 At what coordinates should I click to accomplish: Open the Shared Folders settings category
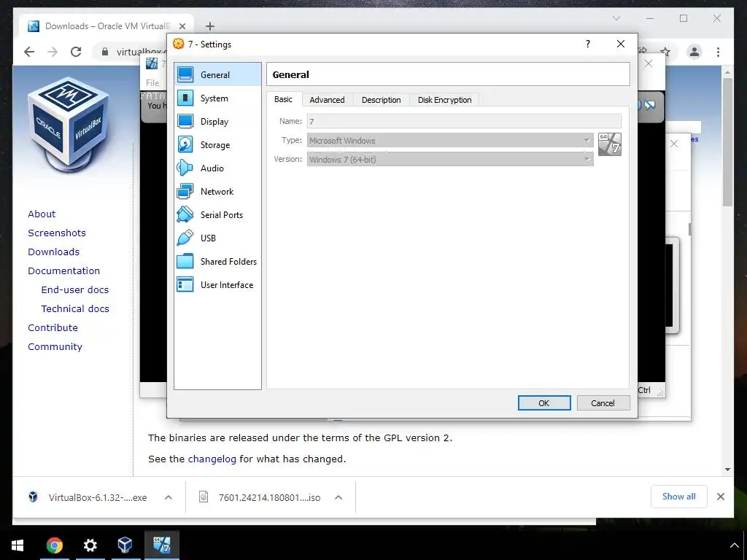point(217,262)
